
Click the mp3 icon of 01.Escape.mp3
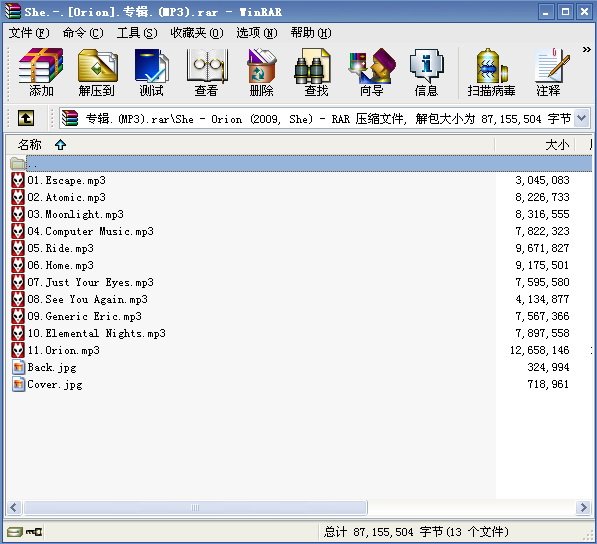click(x=18, y=180)
